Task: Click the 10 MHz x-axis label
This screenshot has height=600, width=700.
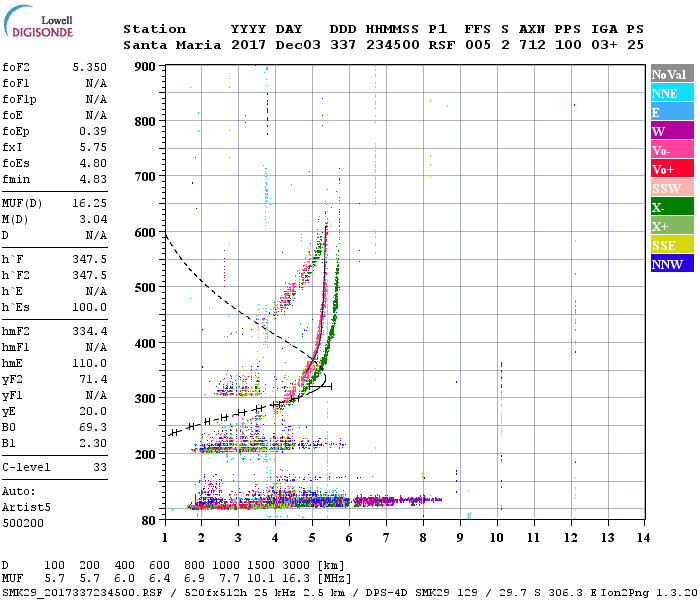Action: tap(496, 538)
